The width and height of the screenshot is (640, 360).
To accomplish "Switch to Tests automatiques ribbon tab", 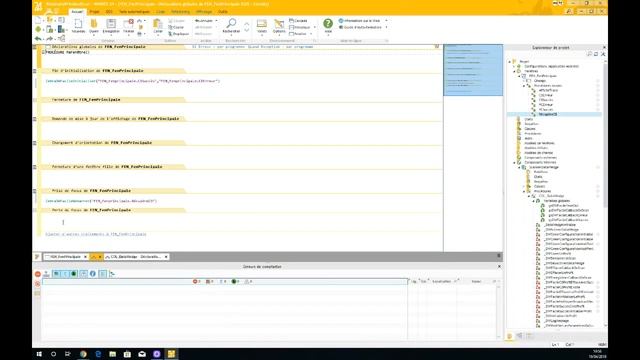I will coord(134,12).
